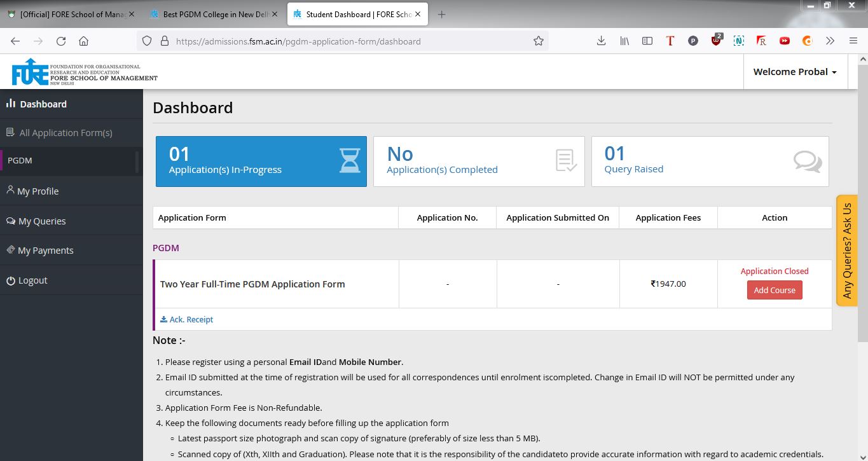The image size is (868, 461).
Task: Open My Payments from the sidebar
Action: tap(45, 251)
